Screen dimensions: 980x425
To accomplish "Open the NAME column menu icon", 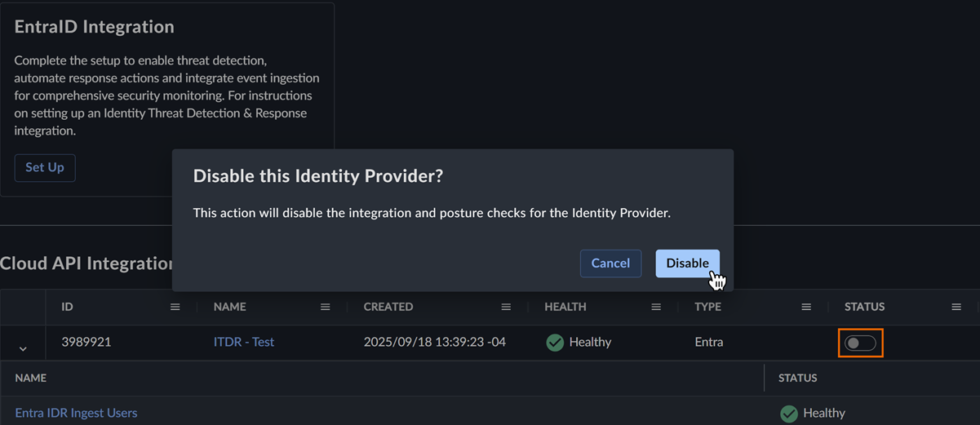I will (x=326, y=307).
